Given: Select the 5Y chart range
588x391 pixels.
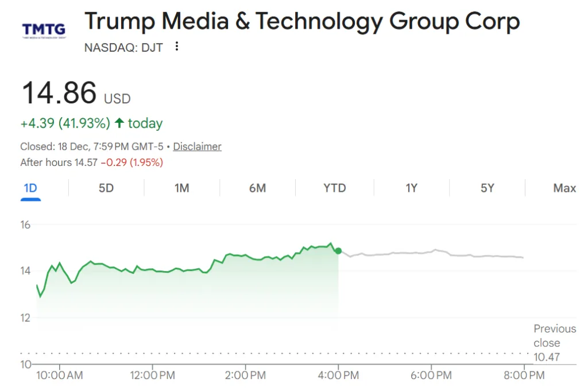Looking at the screenshot, I should tap(488, 188).
